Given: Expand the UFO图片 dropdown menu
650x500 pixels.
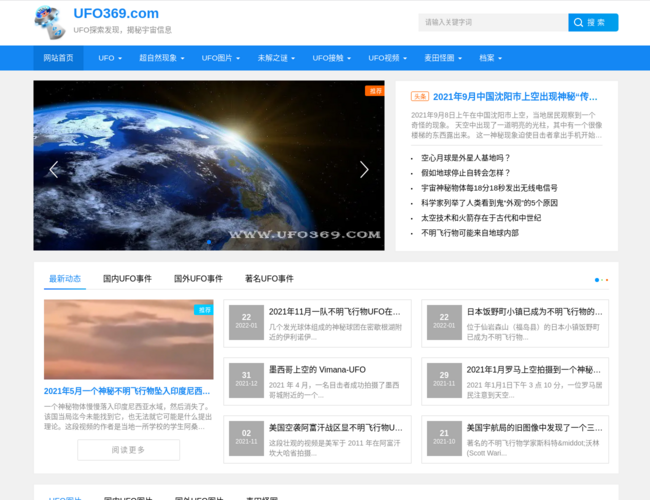Looking at the screenshot, I should (x=221, y=58).
